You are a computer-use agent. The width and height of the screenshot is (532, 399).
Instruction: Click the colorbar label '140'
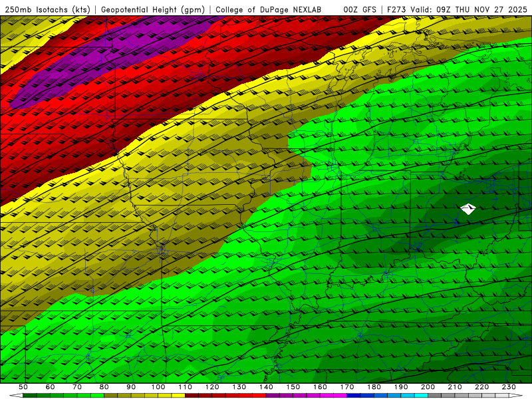click(266, 387)
